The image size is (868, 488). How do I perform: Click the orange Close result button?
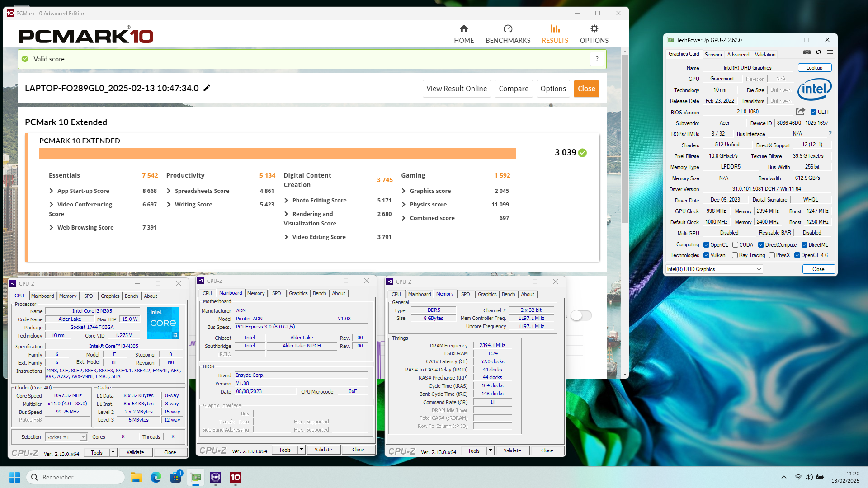(x=586, y=89)
